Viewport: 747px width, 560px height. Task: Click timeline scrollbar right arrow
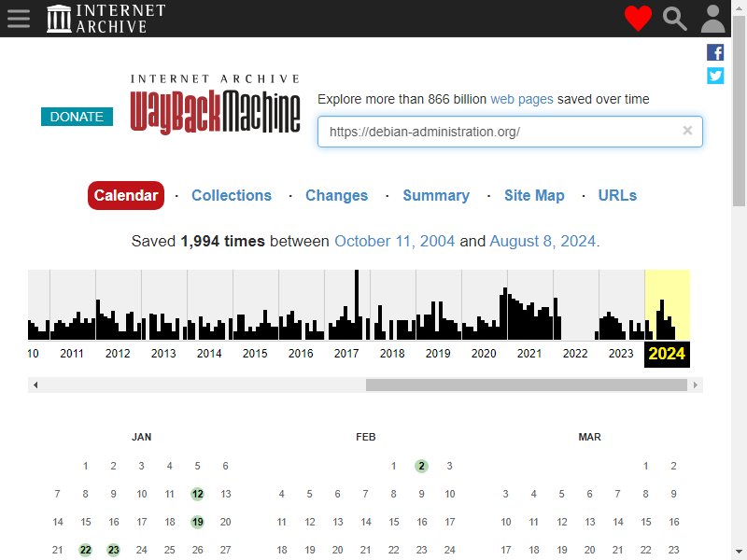point(696,385)
